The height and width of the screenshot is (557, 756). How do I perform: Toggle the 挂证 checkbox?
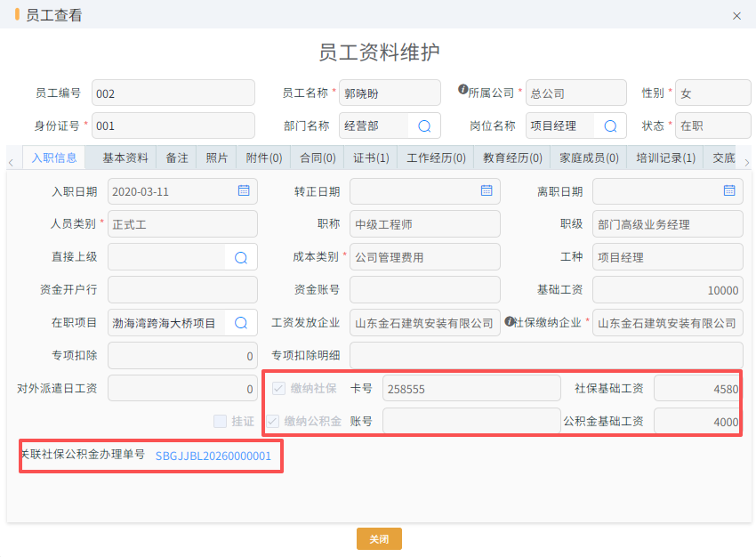[x=220, y=421]
